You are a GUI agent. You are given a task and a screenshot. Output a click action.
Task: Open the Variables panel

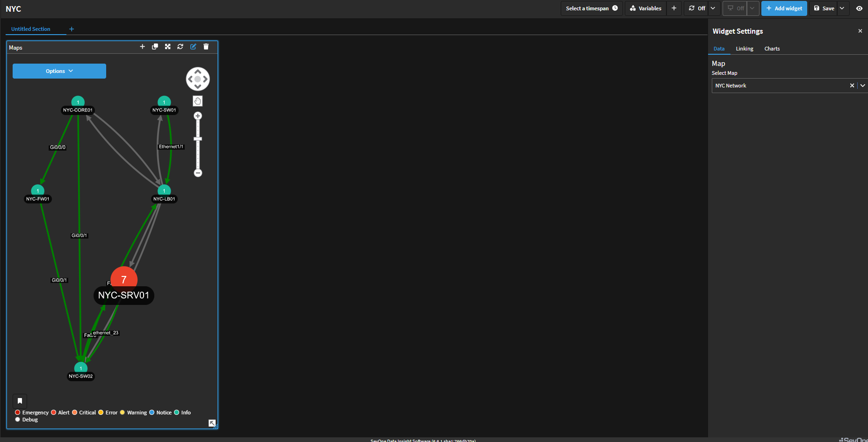(x=645, y=8)
